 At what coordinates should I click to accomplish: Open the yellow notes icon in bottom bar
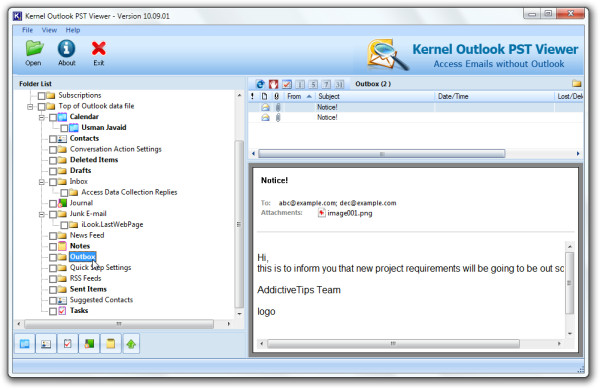[x=111, y=344]
